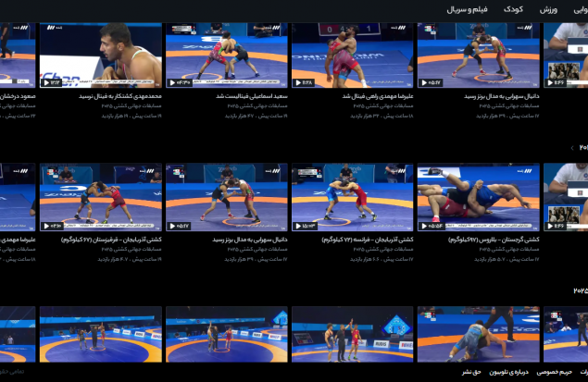Open the فیلم و سریال menu

(467, 10)
